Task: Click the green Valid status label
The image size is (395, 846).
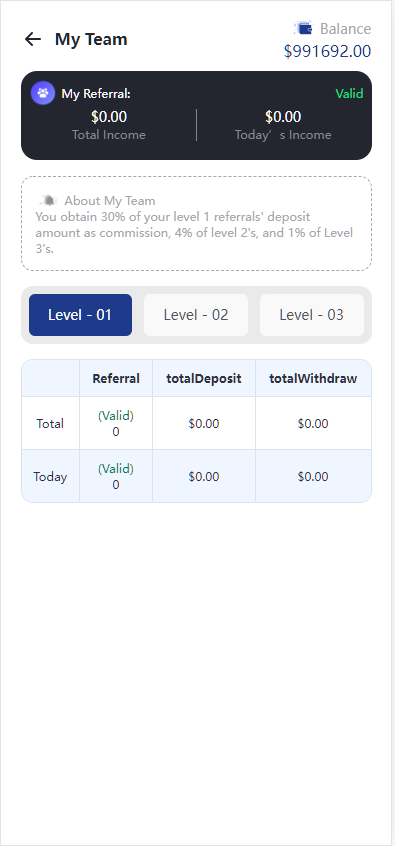Action: click(x=349, y=93)
